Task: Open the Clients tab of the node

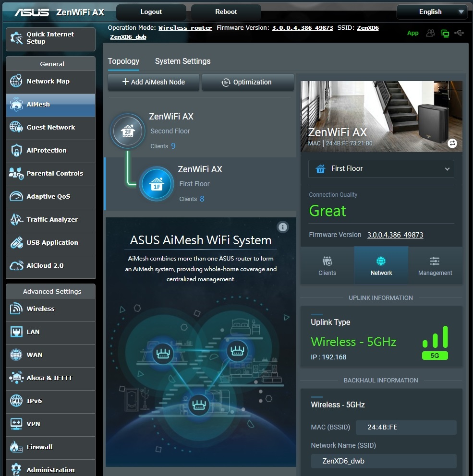Action: [327, 265]
